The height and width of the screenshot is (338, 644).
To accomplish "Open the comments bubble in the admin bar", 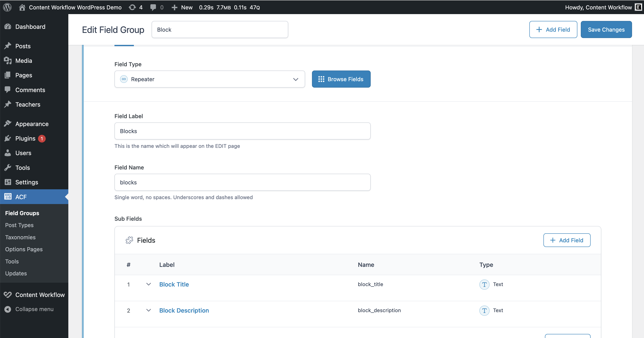I will pos(154,7).
